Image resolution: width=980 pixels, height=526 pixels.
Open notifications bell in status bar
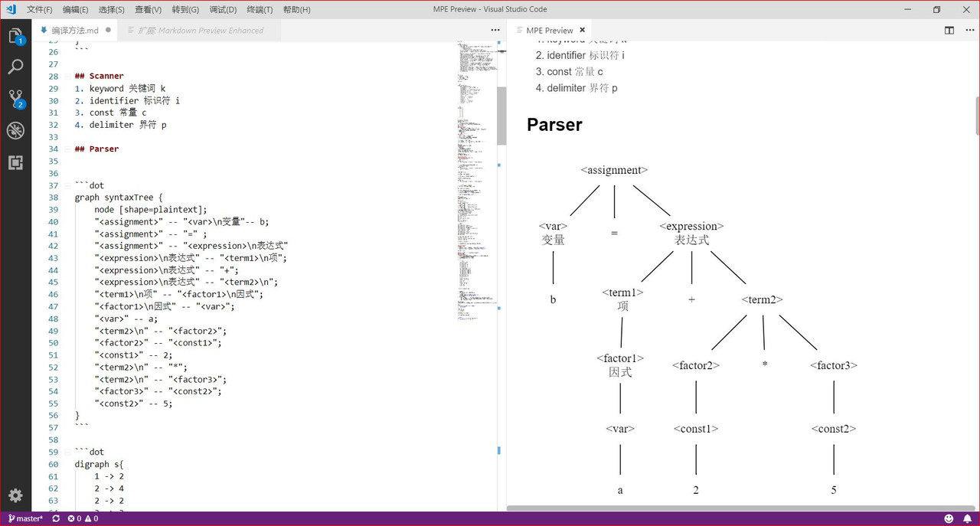click(967, 518)
